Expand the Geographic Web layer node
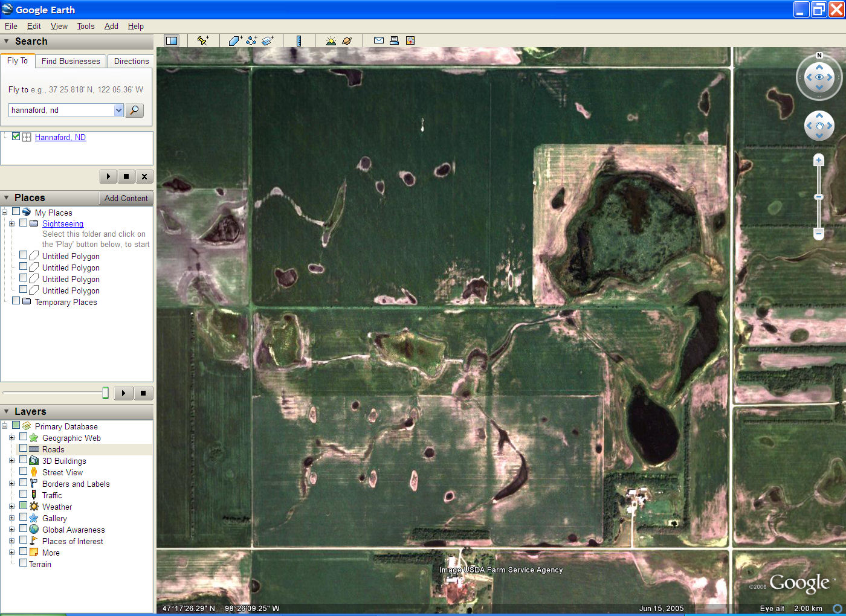Screen dimensions: 846x616 click(11, 438)
